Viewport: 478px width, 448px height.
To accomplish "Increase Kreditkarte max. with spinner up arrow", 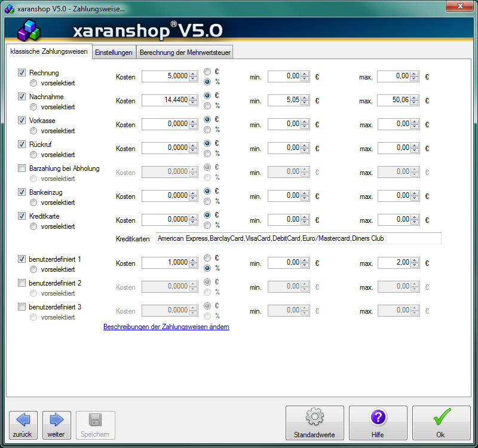I will [415, 217].
